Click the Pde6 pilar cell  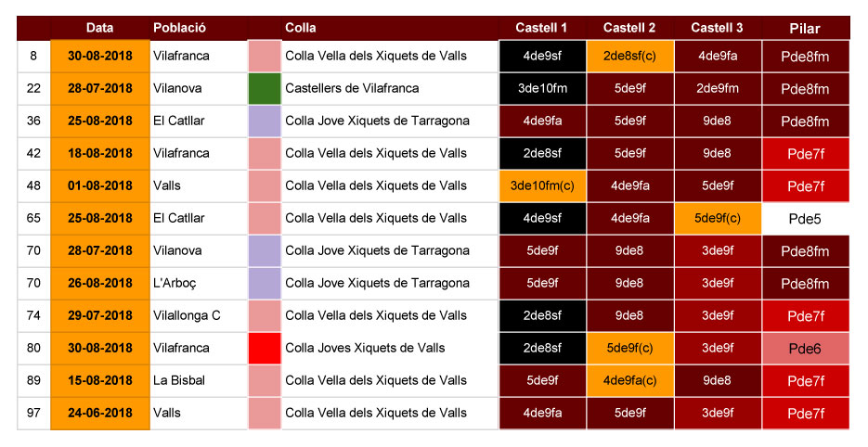coord(806,349)
